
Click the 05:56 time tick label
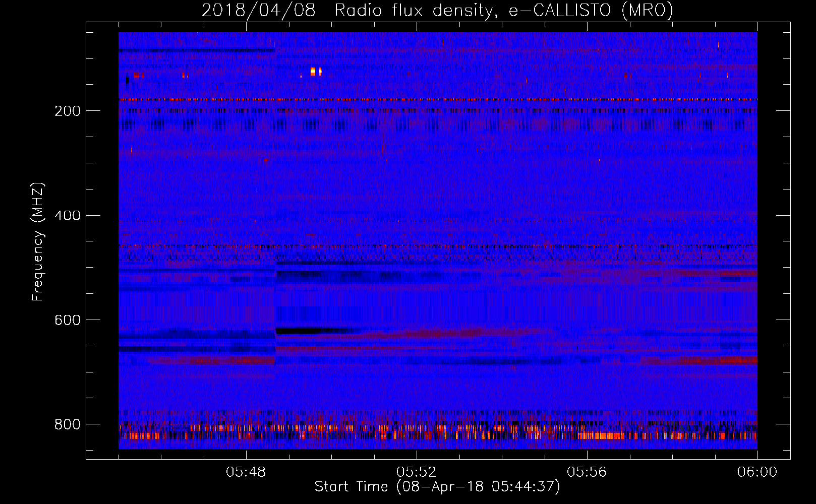[587, 472]
